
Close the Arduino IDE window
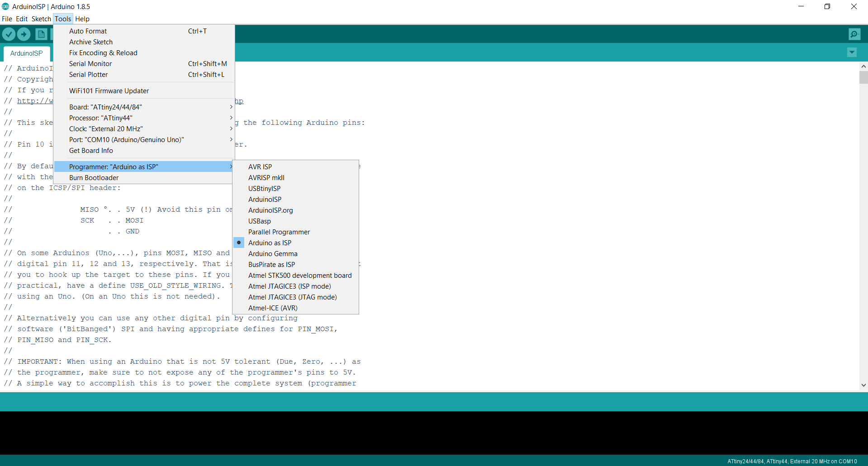click(854, 6)
